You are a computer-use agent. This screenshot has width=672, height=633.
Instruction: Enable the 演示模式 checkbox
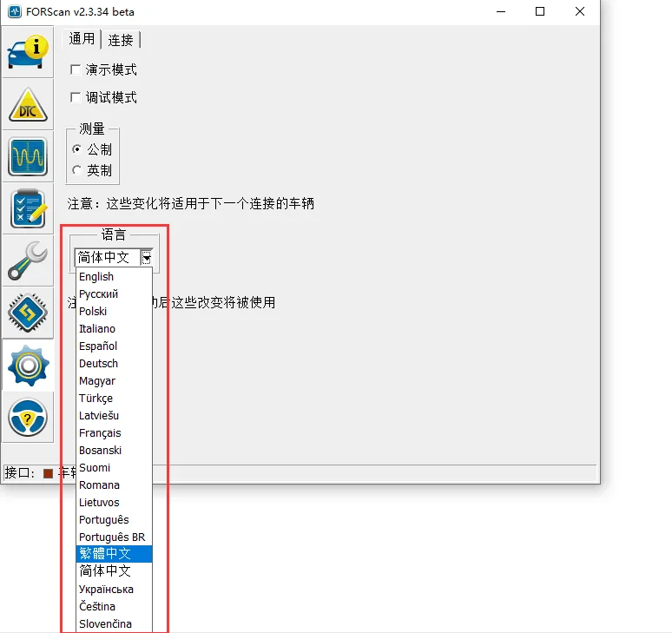click(76, 69)
